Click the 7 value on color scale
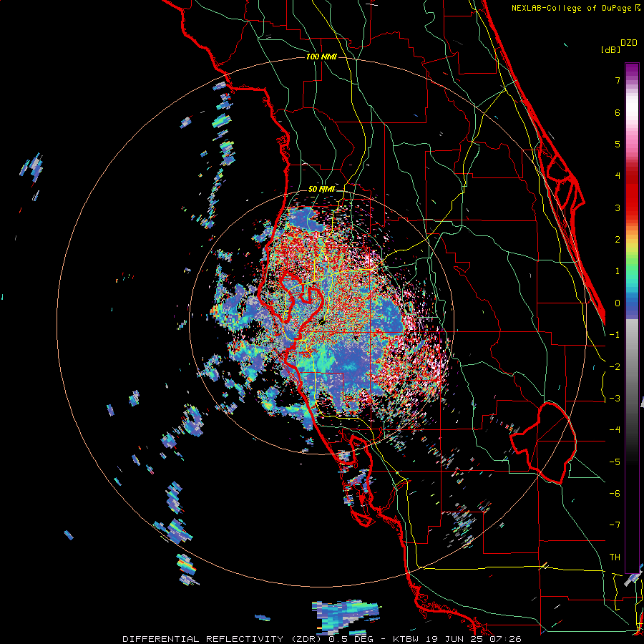 618,80
